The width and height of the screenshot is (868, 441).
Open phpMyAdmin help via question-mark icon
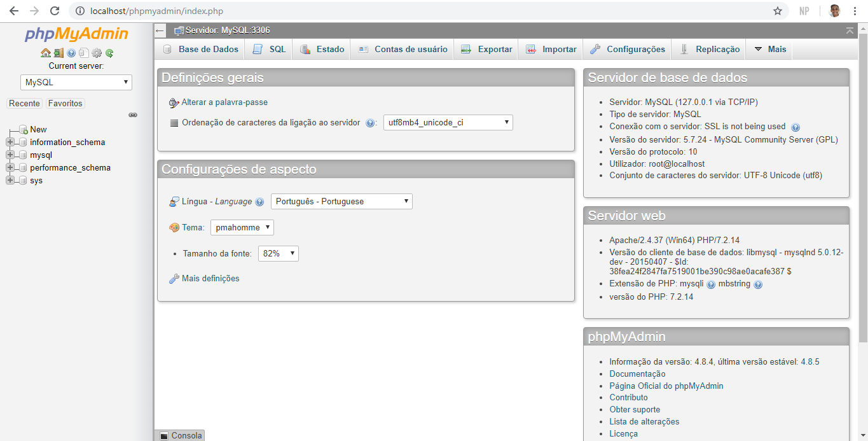71,53
